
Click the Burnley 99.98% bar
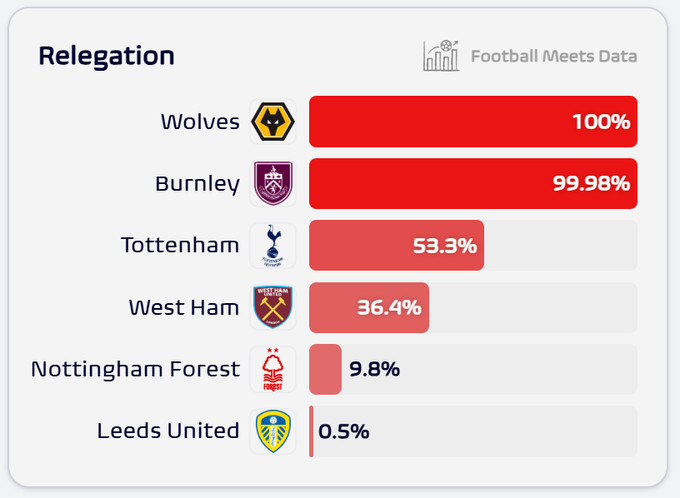(x=472, y=184)
